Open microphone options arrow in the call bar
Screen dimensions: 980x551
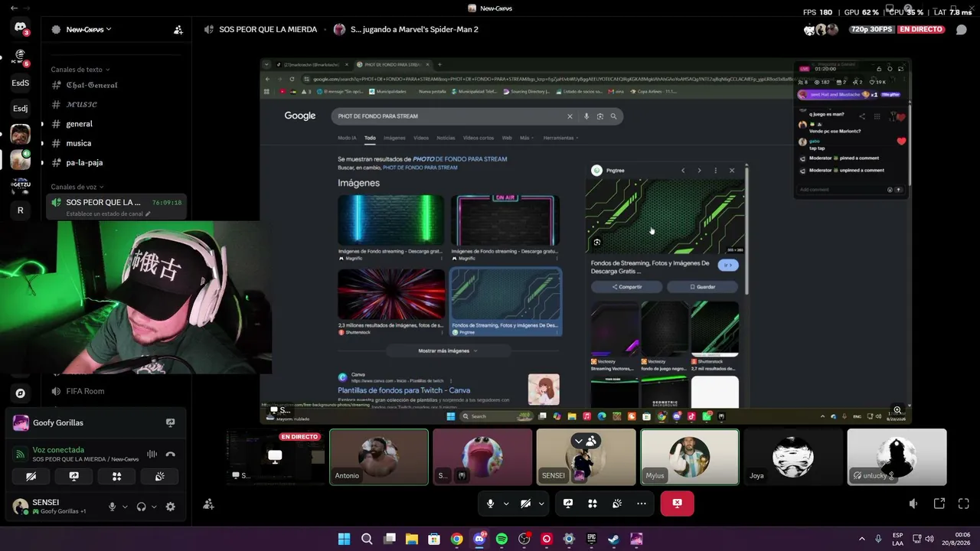pos(507,504)
